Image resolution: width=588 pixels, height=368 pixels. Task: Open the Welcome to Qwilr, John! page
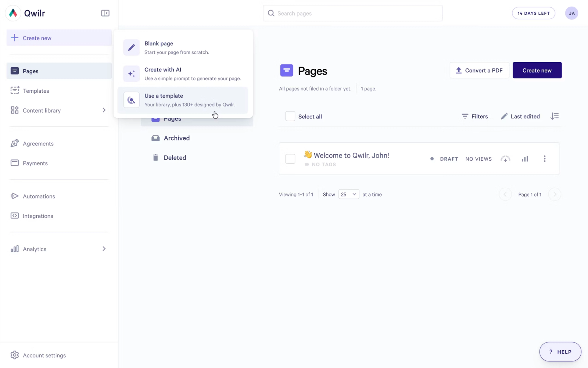click(351, 155)
